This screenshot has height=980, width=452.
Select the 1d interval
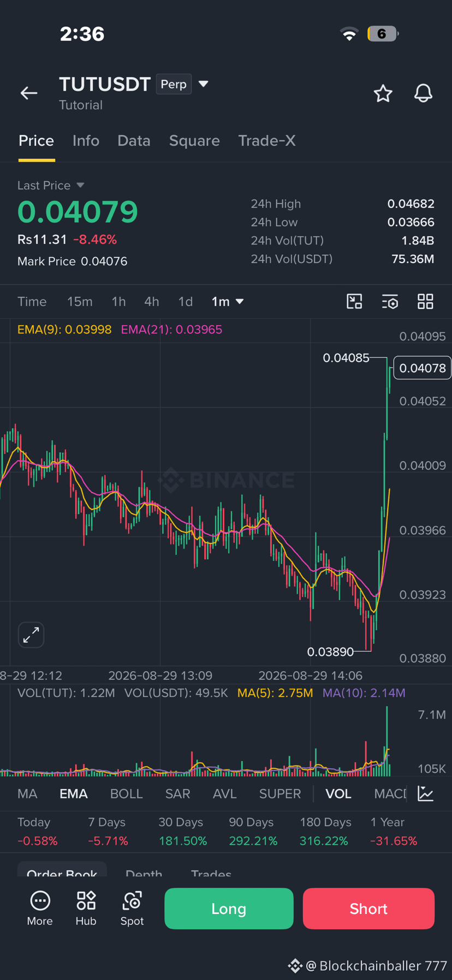186,301
